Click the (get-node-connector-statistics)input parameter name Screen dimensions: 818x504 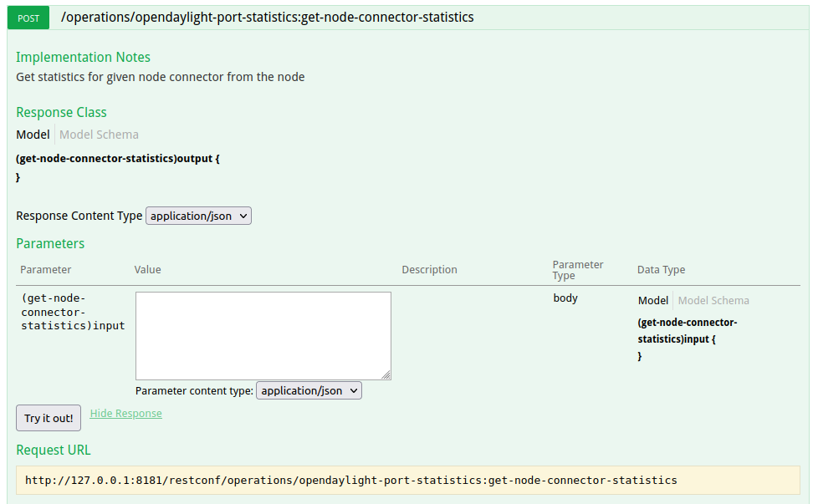click(x=73, y=312)
